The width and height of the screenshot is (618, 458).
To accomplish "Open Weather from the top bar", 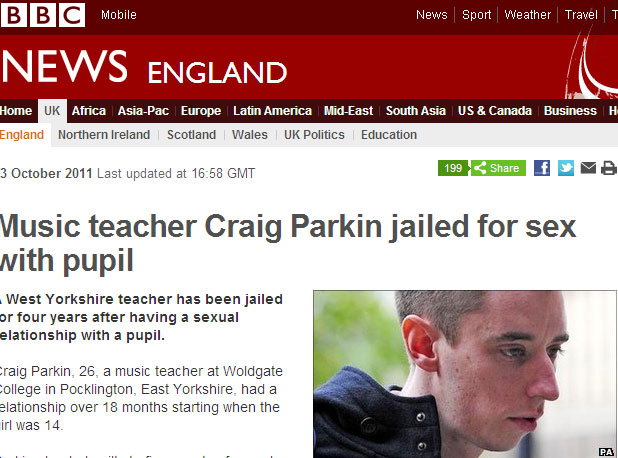I will pos(527,15).
